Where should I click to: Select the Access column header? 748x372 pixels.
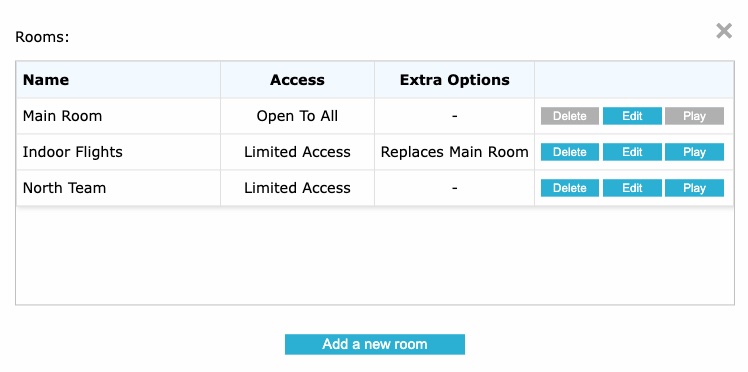tap(297, 80)
